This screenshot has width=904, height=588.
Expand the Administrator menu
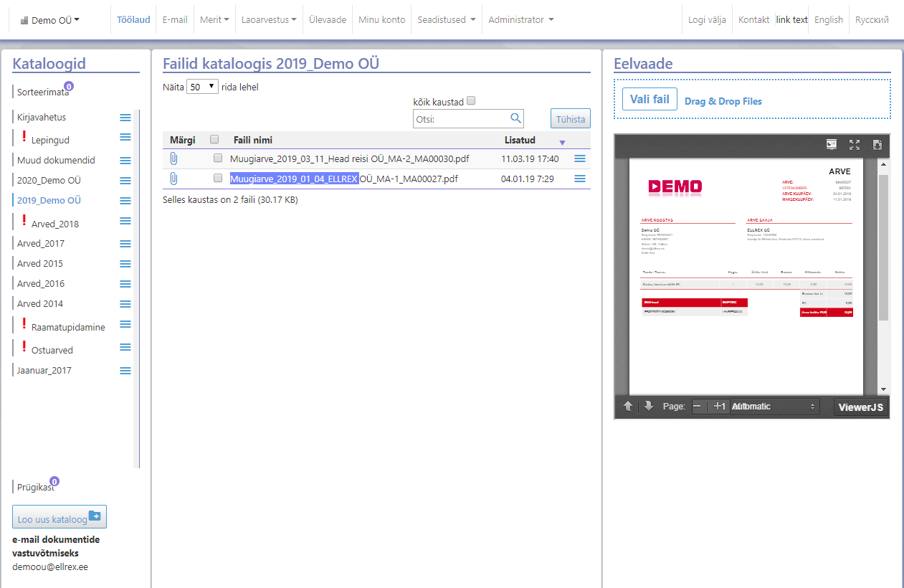(521, 20)
